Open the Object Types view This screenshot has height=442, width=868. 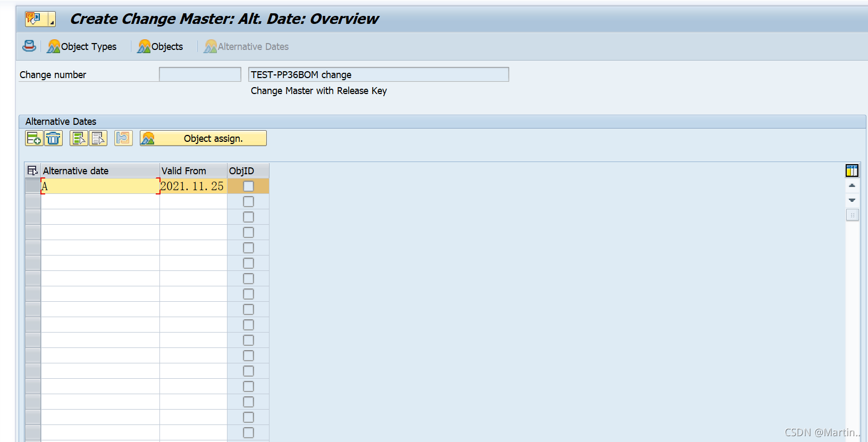tap(82, 47)
